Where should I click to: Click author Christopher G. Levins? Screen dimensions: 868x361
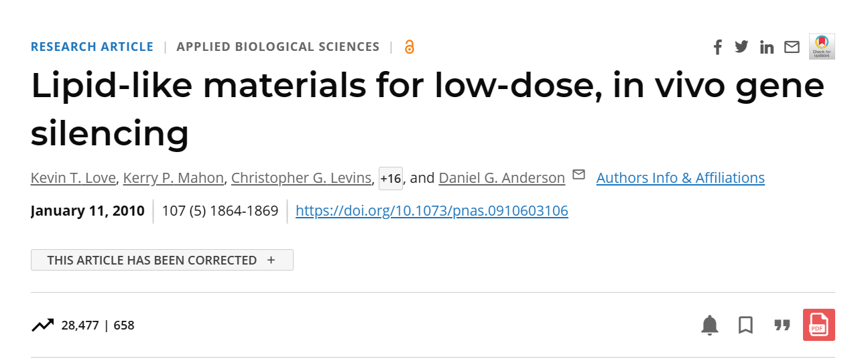coord(301,178)
